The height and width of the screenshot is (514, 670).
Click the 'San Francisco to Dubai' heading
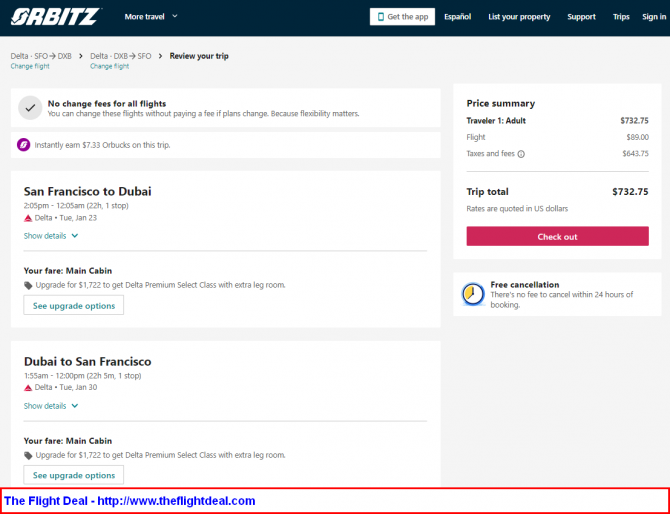88,191
